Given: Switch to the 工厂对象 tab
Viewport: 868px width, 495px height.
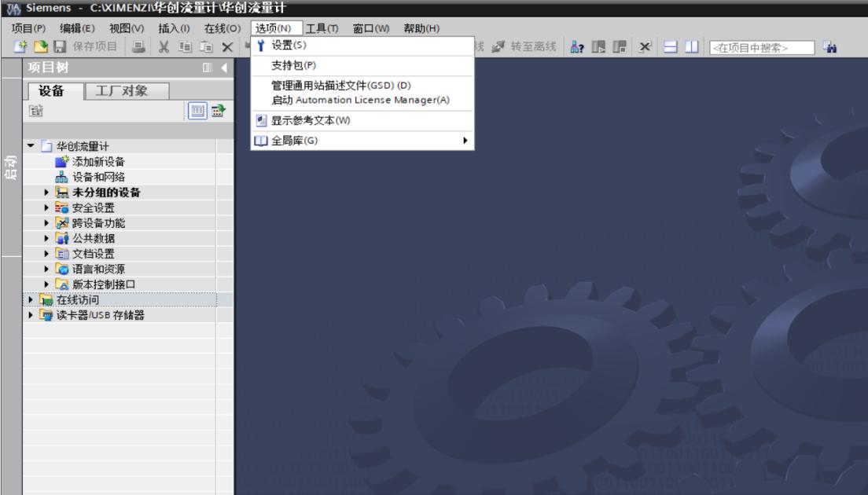Looking at the screenshot, I should [x=127, y=90].
